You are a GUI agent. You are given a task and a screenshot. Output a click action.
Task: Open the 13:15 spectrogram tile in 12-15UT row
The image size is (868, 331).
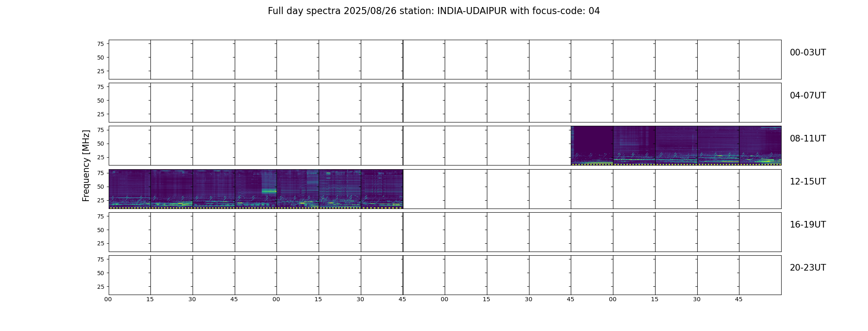coord(340,189)
